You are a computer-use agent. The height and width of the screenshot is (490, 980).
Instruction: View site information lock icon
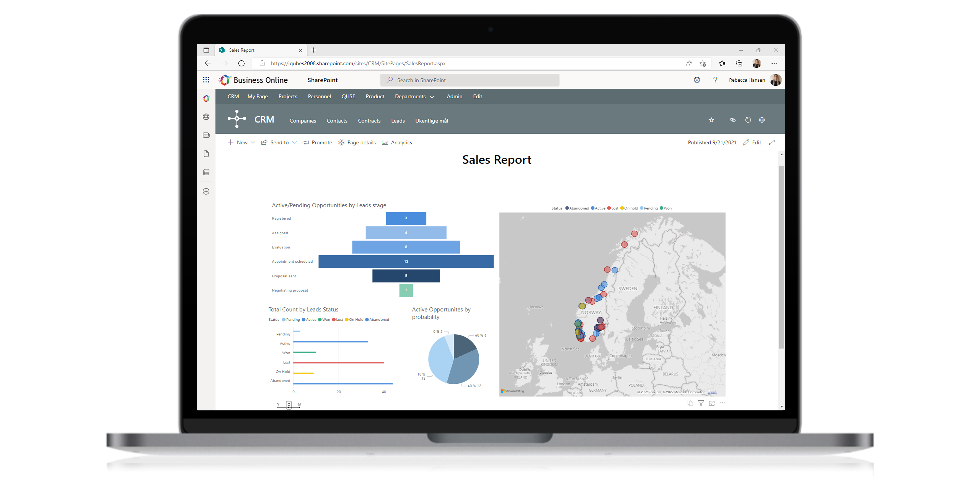point(262,64)
